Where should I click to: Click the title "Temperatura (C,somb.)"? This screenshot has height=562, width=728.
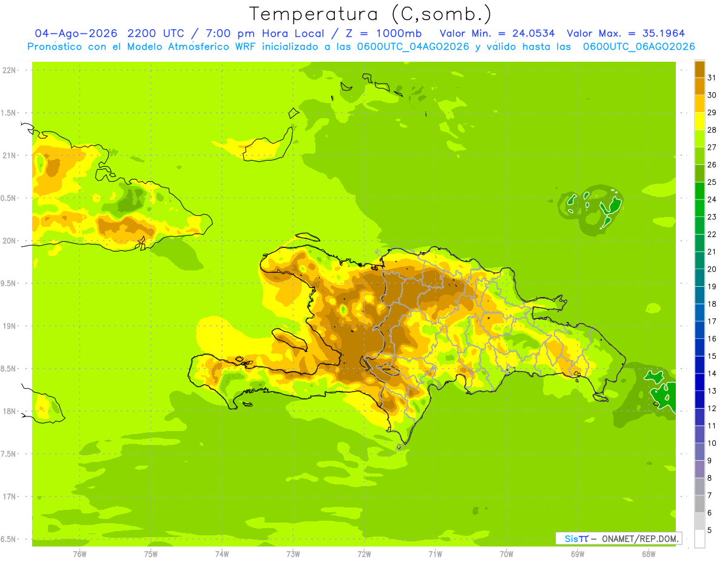pyautogui.click(x=371, y=14)
